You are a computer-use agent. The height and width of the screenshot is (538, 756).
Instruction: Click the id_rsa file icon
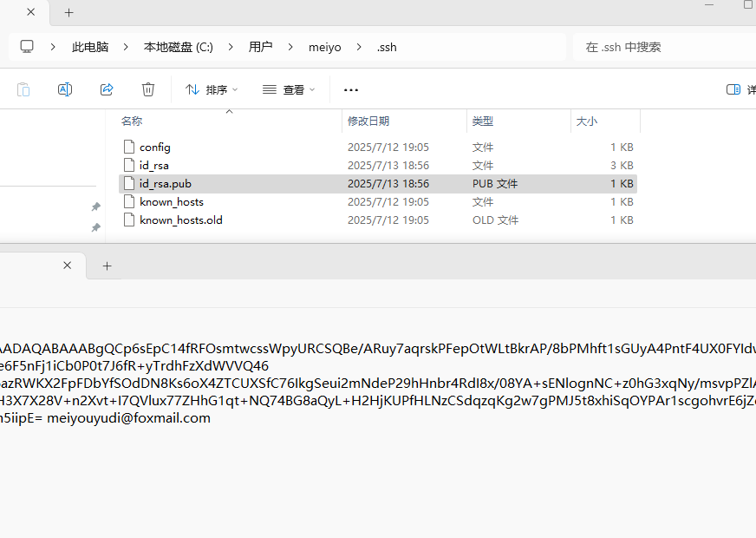point(128,165)
